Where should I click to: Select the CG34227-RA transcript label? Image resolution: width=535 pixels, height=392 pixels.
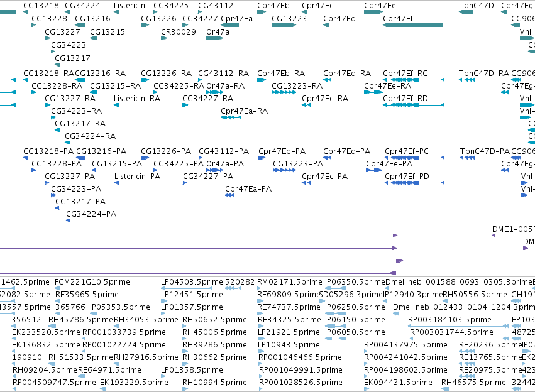tap(208, 99)
